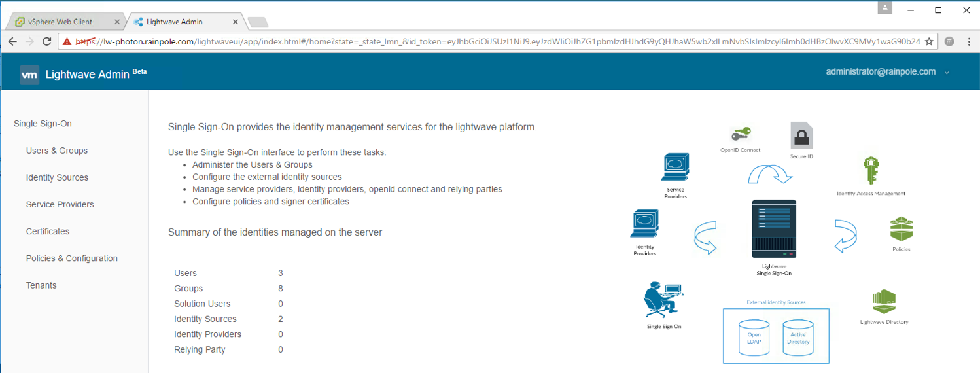Click the Single Sign On user-at-desk icon
Image resolution: width=980 pixels, height=373 pixels.
pos(663,300)
